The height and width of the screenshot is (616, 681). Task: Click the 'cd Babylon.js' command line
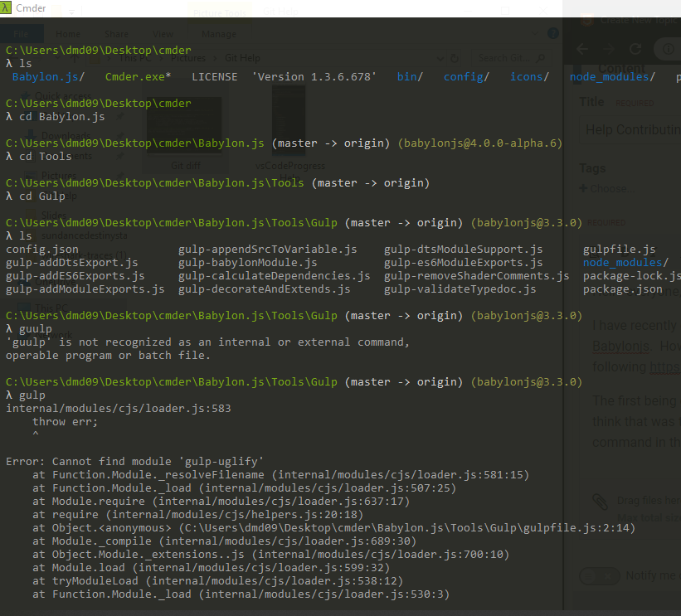55,117
